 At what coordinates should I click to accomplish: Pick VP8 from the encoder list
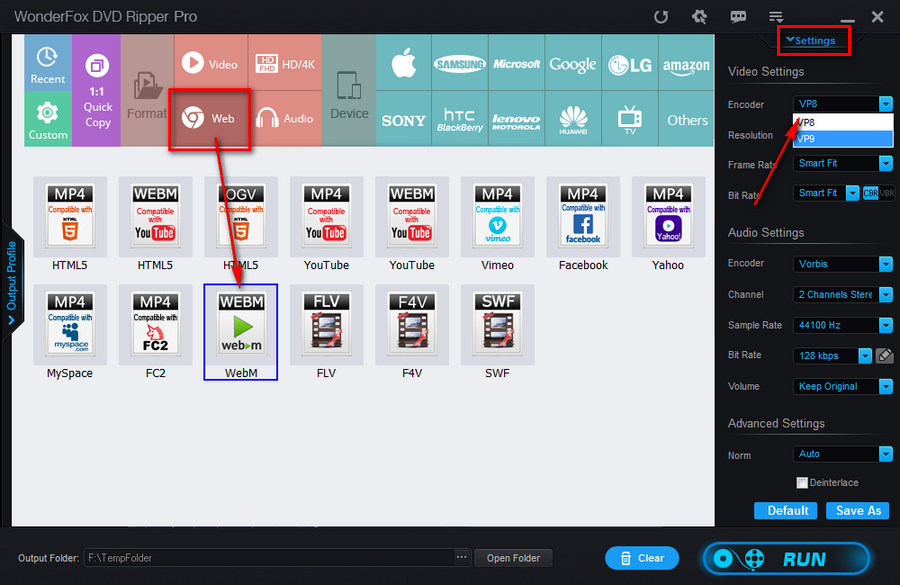pyautogui.click(x=843, y=122)
